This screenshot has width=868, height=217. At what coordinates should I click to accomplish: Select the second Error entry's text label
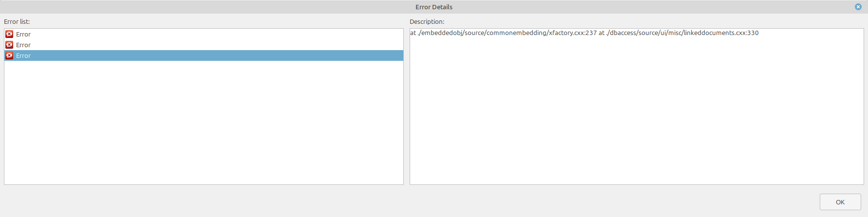click(23, 45)
